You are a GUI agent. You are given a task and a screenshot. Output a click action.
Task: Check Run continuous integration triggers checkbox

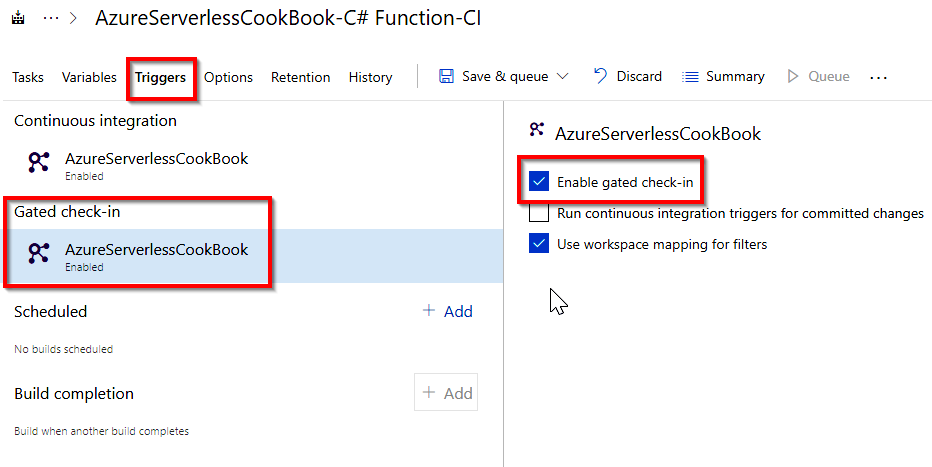539,213
